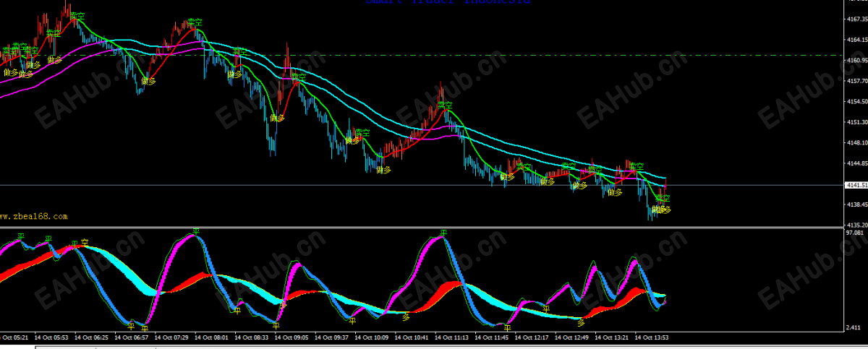868x349 pixels.
Task: Click the 14 Oct 11:13 time label
Action: tap(451, 337)
